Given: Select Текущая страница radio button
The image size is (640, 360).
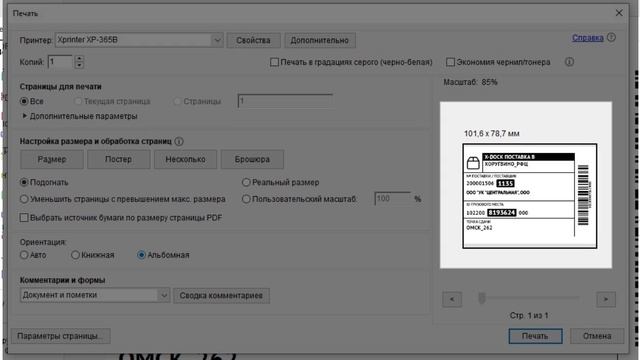Looking at the screenshot, I should tap(78, 101).
